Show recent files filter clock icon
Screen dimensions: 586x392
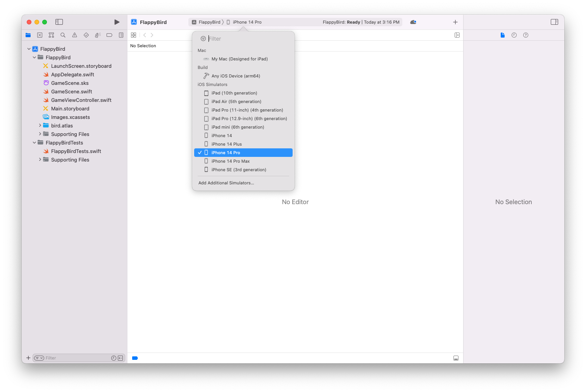point(114,358)
